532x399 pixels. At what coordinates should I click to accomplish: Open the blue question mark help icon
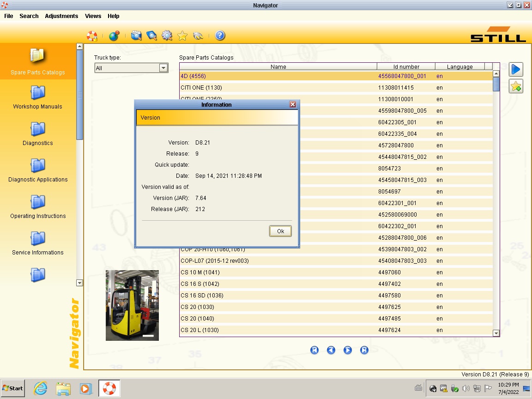[x=220, y=35]
